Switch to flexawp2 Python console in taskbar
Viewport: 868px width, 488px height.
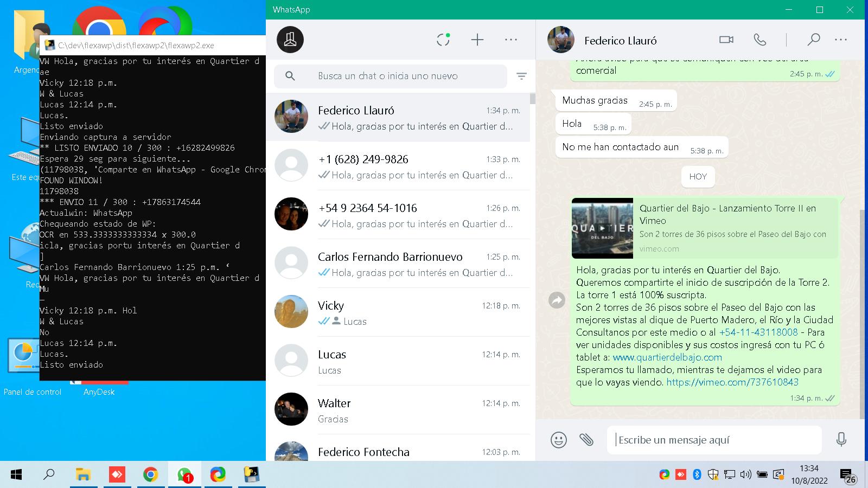[x=251, y=475]
